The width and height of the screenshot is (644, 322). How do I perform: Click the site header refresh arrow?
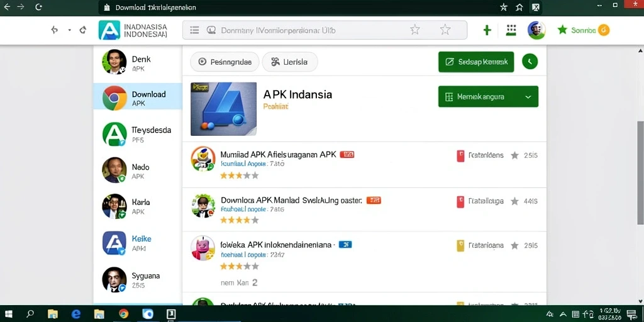[x=82, y=30]
